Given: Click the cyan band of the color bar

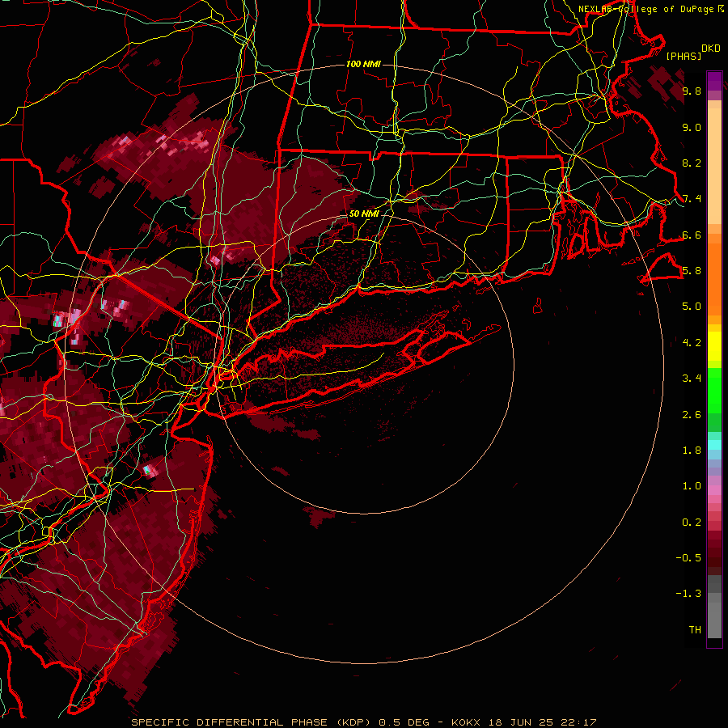Looking at the screenshot, I should [x=714, y=445].
